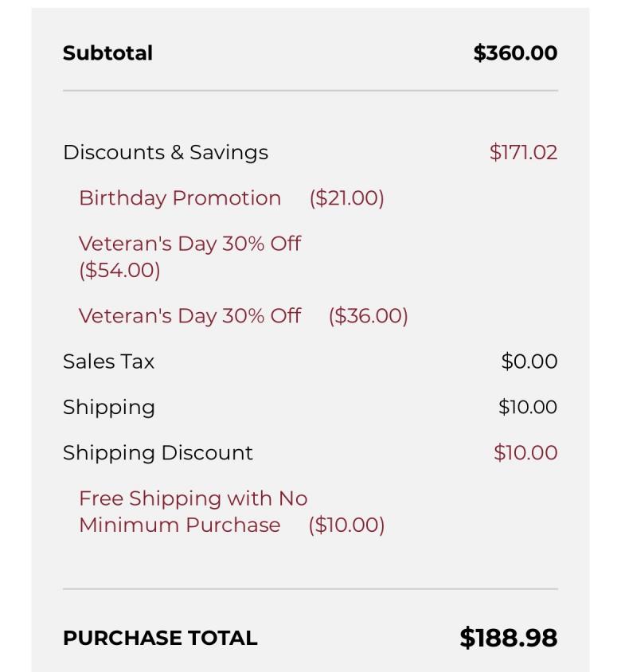
Task: Click the Subtotal label
Action: click(107, 53)
